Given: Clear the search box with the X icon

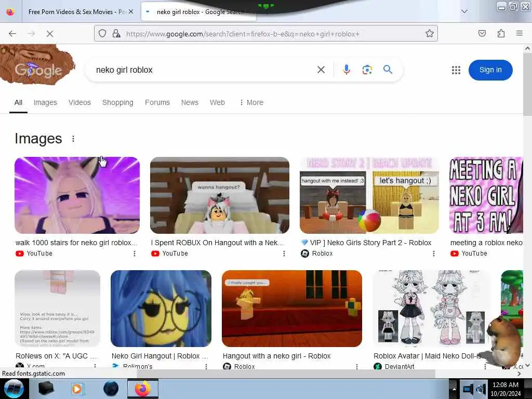Looking at the screenshot, I should point(321,70).
